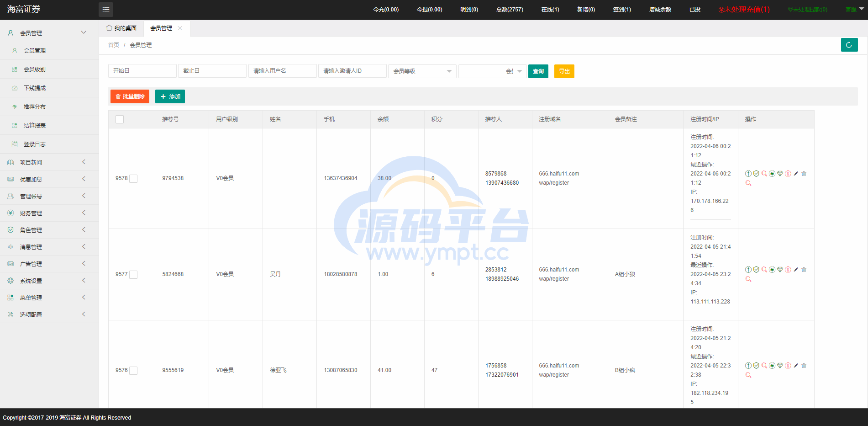Click the 系统设置 gear icon in the sidebar
Viewport: 868px width, 426px height.
(x=11, y=281)
